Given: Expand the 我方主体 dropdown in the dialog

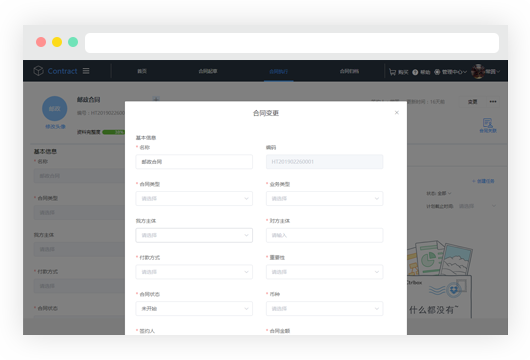Looking at the screenshot, I should click(x=194, y=235).
